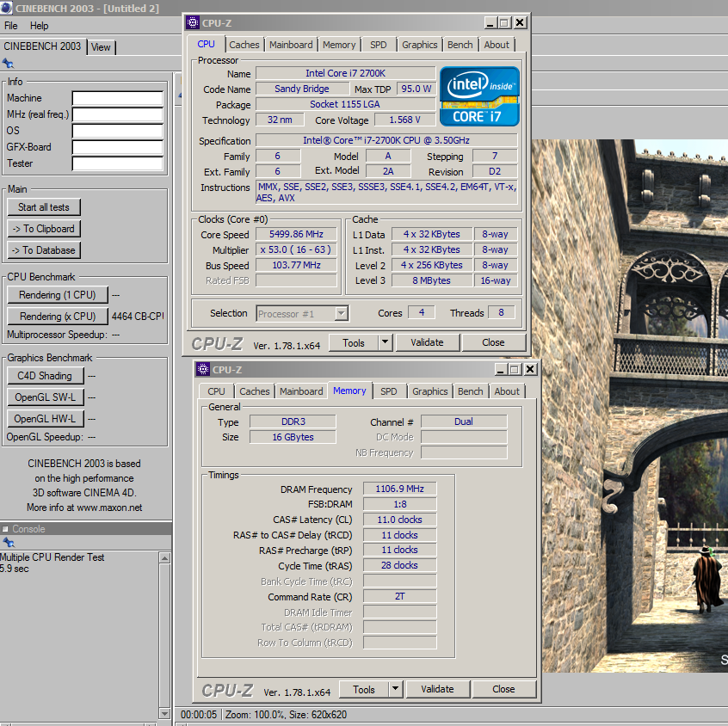This screenshot has height=726, width=728.
Task: Open SPD tab in upper CPU-Z window
Action: point(379,45)
